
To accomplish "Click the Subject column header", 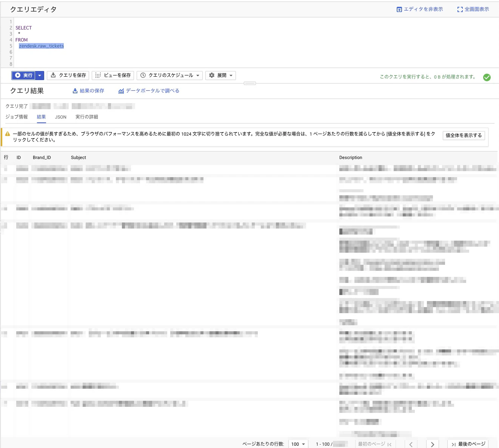I will [79, 158].
